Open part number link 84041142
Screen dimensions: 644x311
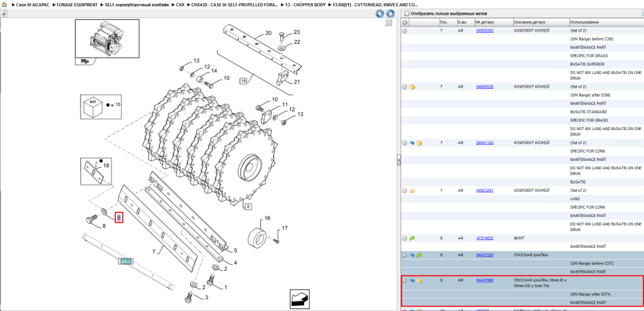pyautogui.click(x=485, y=143)
